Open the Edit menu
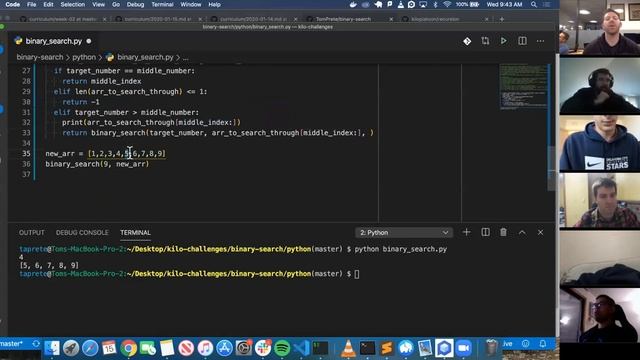 point(48,4)
